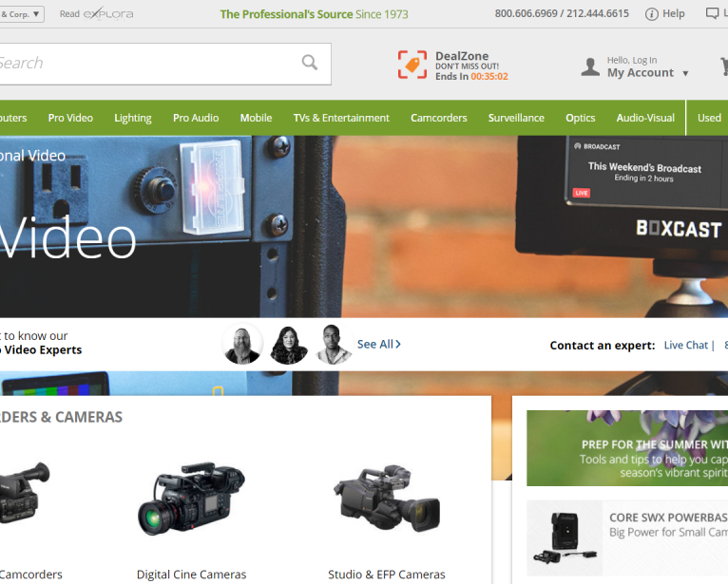Click the Help info icon
728x584 pixels.
[651, 14]
